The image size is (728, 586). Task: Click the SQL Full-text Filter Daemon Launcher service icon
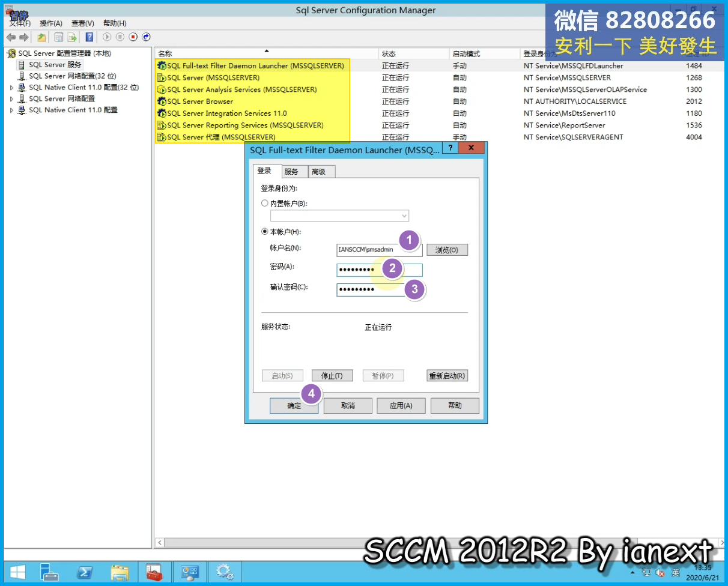click(x=161, y=65)
